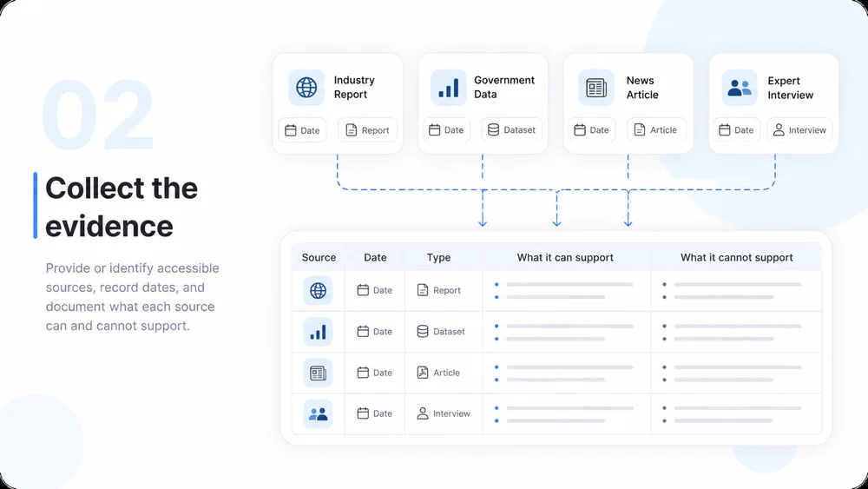Viewport: 868px width, 489px height.
Task: Click the person icon in Interview chip on card
Action: tap(779, 130)
